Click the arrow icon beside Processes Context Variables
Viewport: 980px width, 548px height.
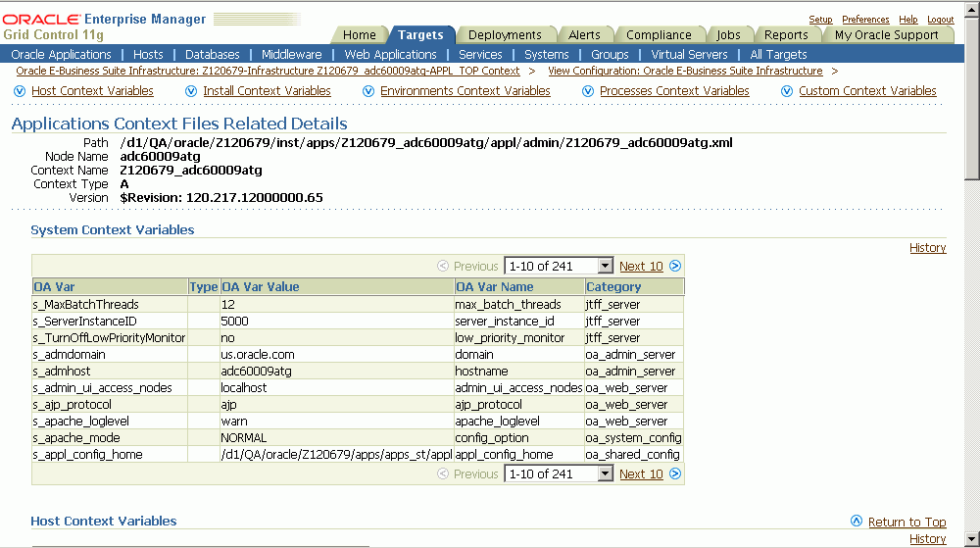pyautogui.click(x=588, y=91)
